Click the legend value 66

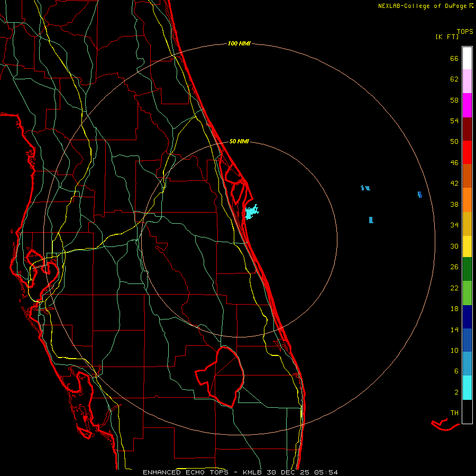(x=454, y=58)
